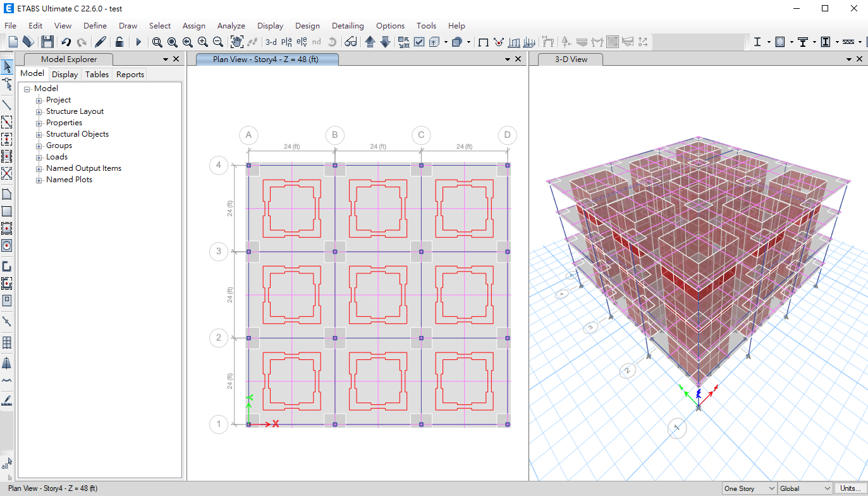
Task: Open the dropdown beside the T-section design icon
Action: [814, 42]
